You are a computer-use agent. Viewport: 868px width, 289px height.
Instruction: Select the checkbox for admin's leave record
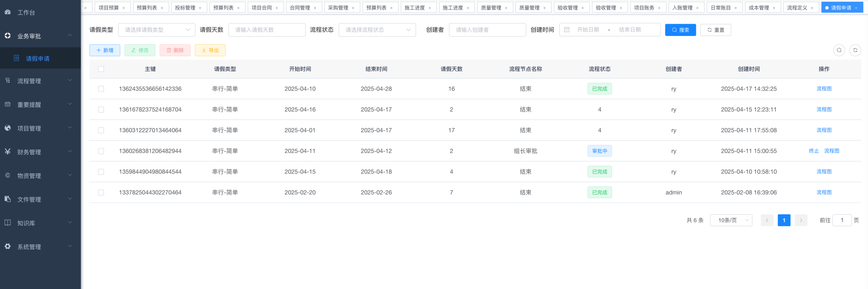101,193
